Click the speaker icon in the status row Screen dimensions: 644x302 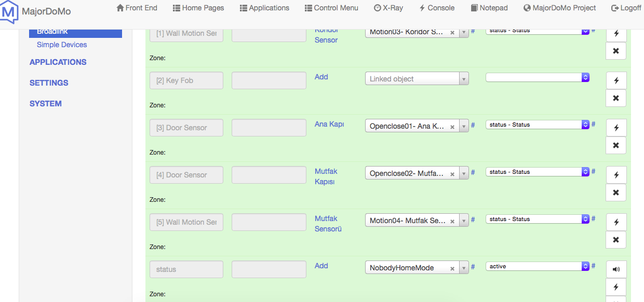pos(616,269)
